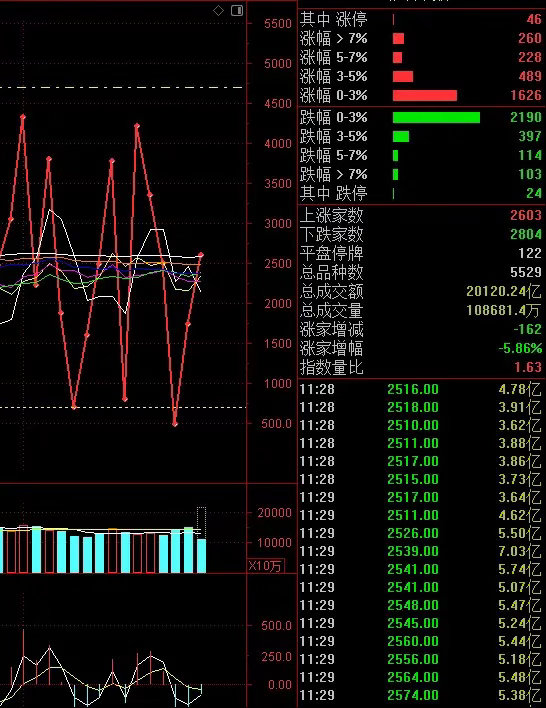
Task: Select the tick row priced 2556.00
Action: coord(421,659)
